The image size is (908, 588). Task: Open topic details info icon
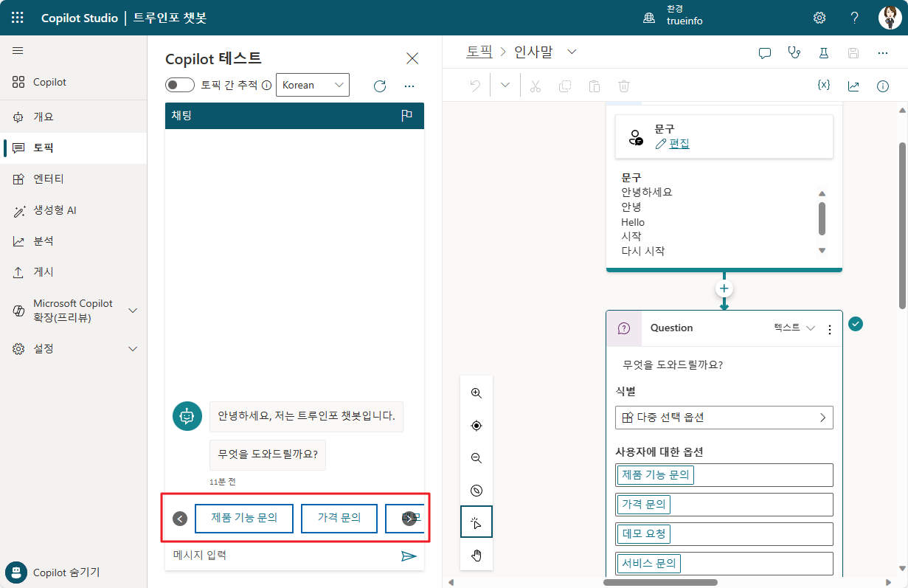coord(883,86)
